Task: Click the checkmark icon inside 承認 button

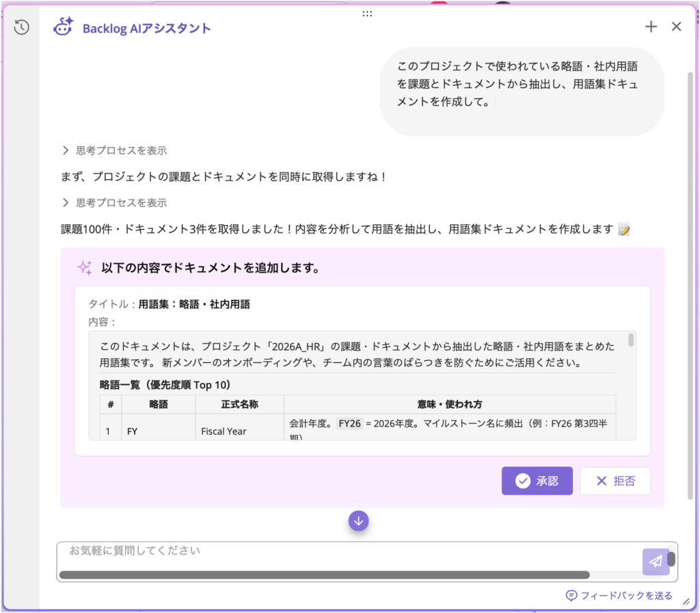Action: tap(523, 480)
